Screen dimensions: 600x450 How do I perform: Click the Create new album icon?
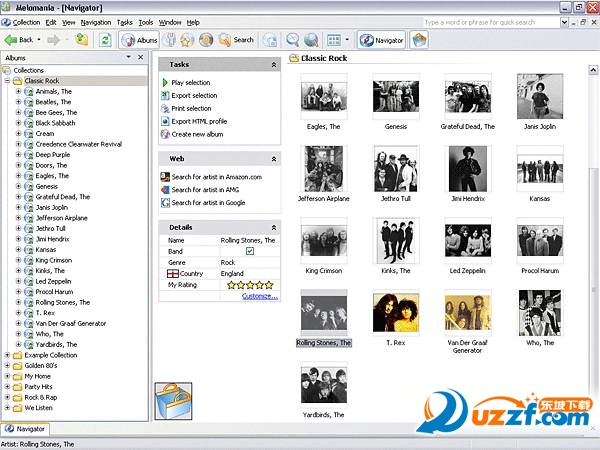click(165, 134)
